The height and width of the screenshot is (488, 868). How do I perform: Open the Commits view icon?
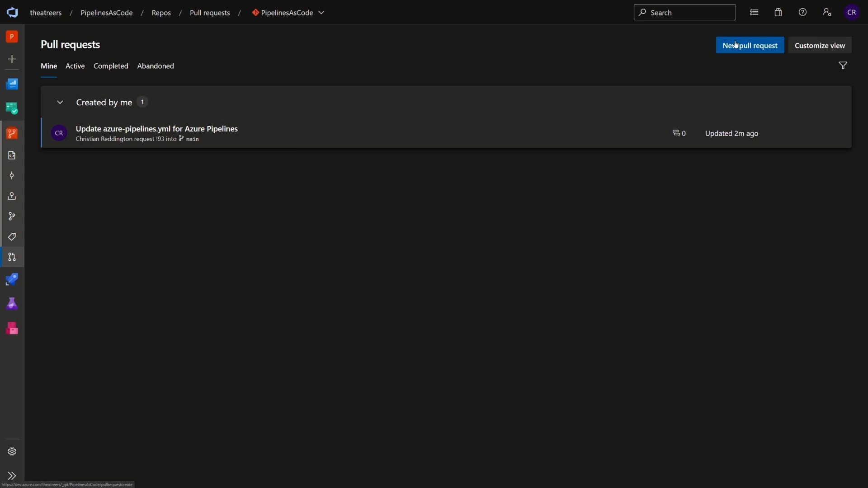coord(11,176)
